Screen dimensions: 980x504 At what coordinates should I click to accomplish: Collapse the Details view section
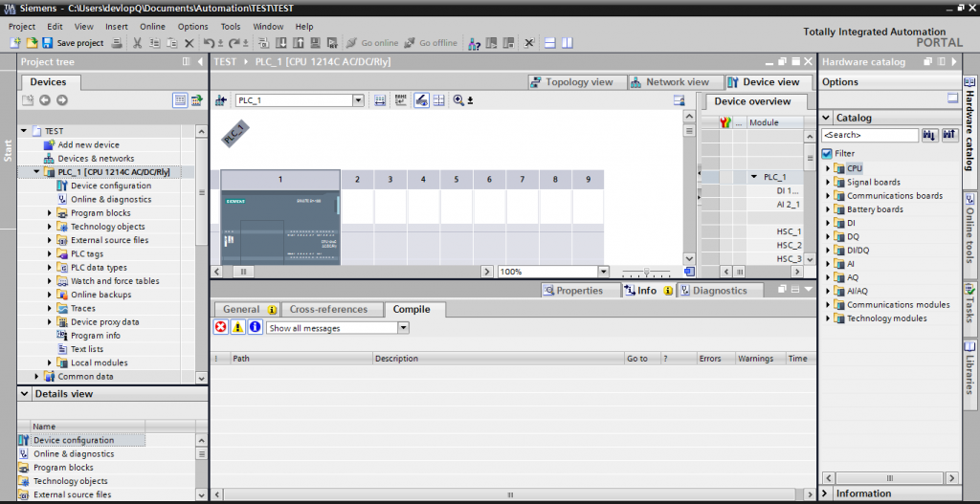[24, 393]
